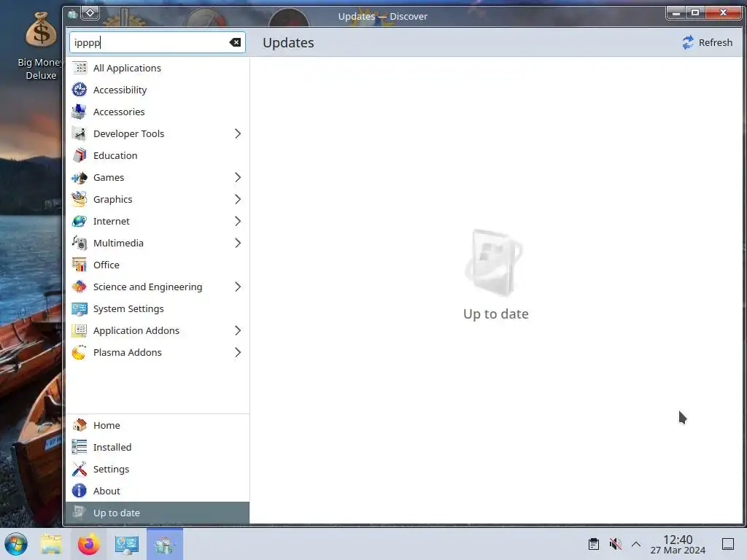Open the About page label

[x=107, y=491]
